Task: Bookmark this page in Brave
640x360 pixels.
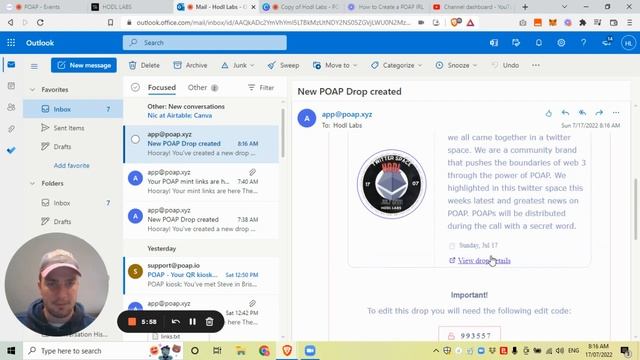Action: click(111, 22)
